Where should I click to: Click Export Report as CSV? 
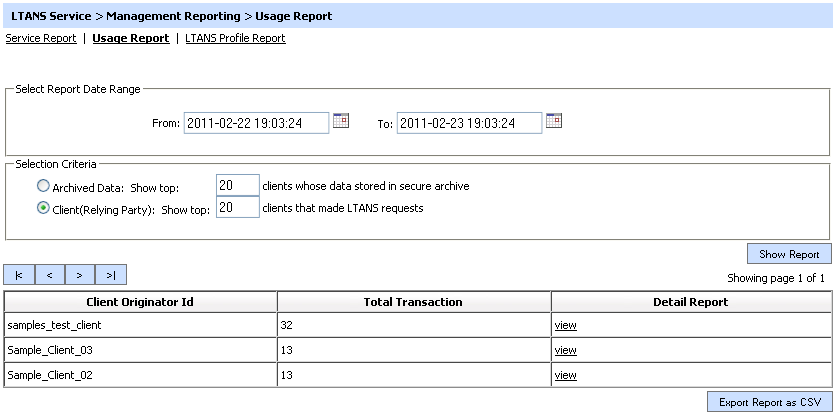point(769,402)
